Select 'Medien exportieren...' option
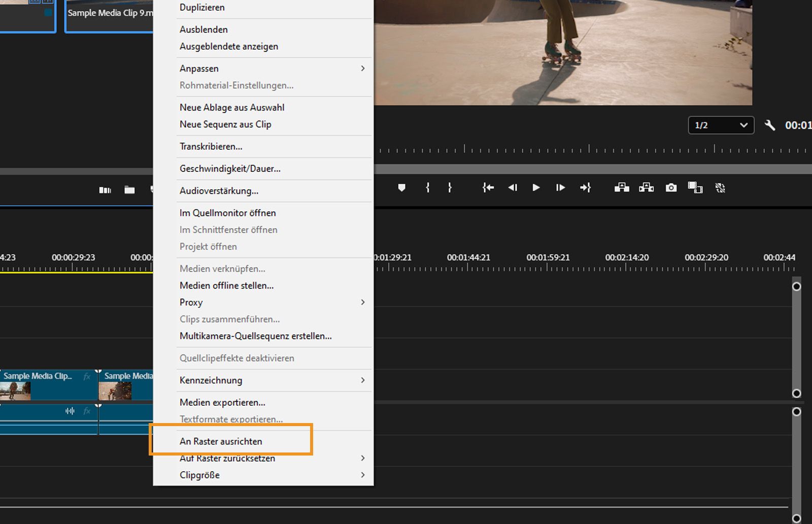 coord(222,402)
